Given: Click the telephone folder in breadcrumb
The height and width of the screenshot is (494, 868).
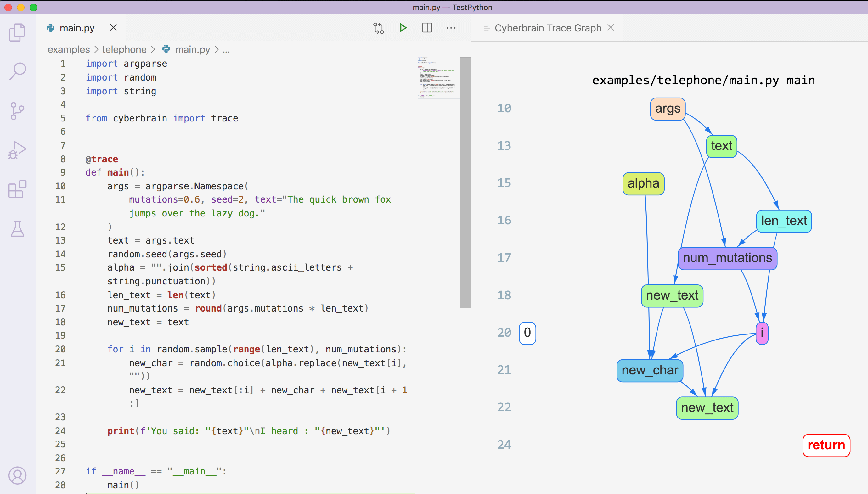Looking at the screenshot, I should (124, 49).
